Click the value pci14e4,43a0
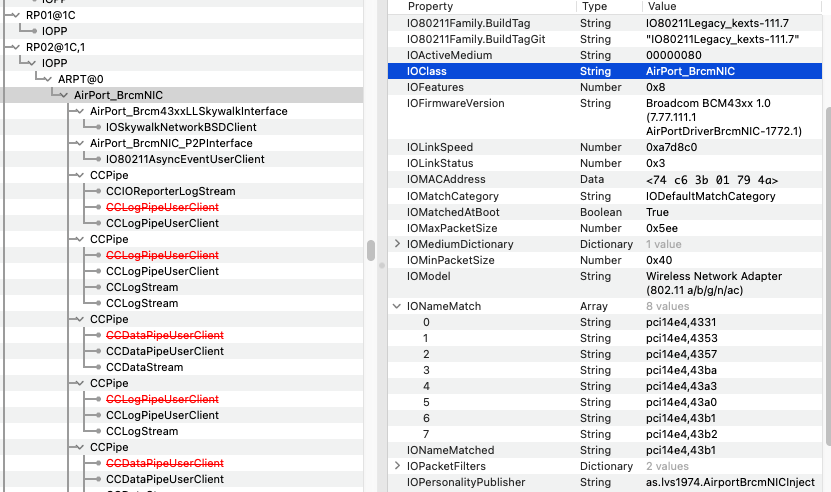The height and width of the screenshot is (492, 831). (682, 402)
